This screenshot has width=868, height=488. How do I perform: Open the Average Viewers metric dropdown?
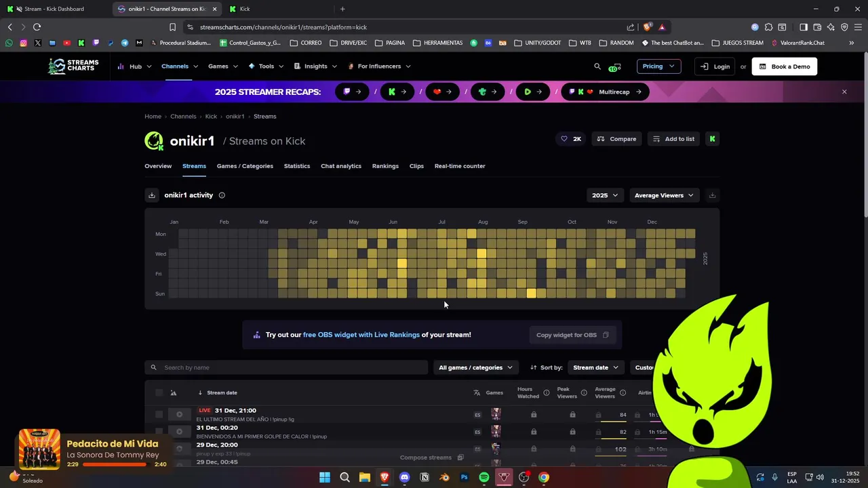click(x=664, y=195)
